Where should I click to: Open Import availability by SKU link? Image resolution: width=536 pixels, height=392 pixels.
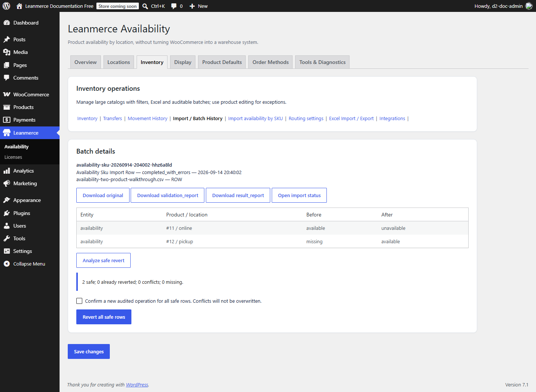(255, 119)
